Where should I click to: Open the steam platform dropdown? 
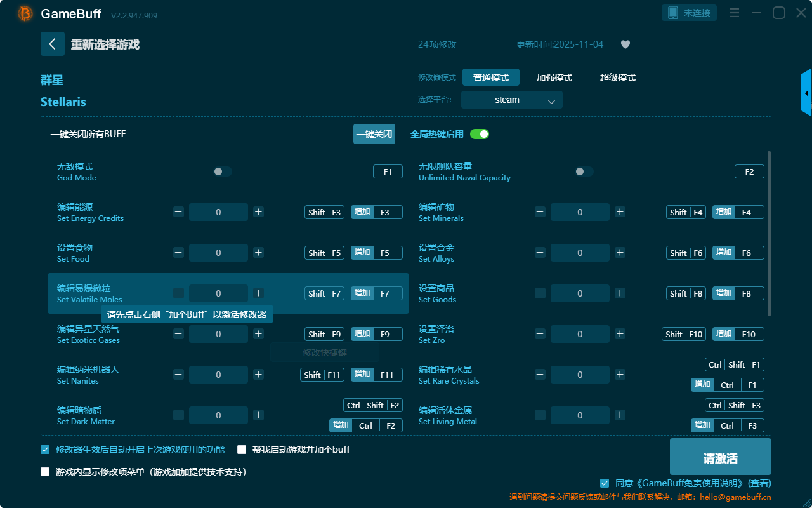(x=511, y=100)
